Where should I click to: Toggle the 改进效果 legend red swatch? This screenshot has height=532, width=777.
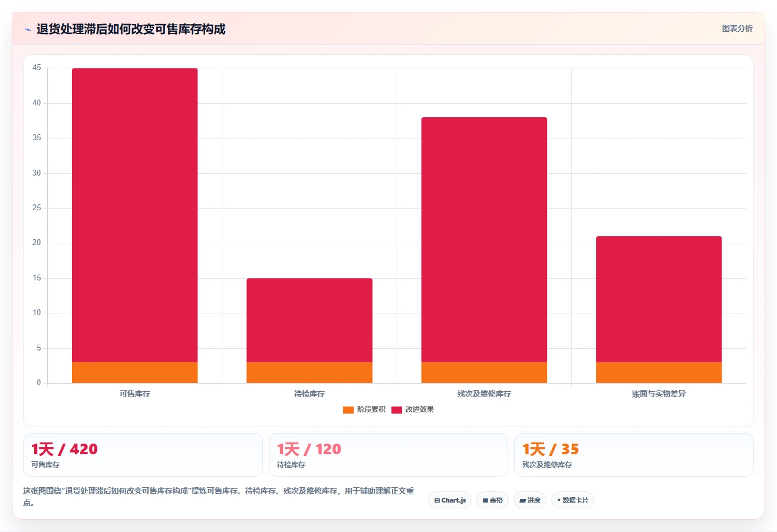pos(396,409)
